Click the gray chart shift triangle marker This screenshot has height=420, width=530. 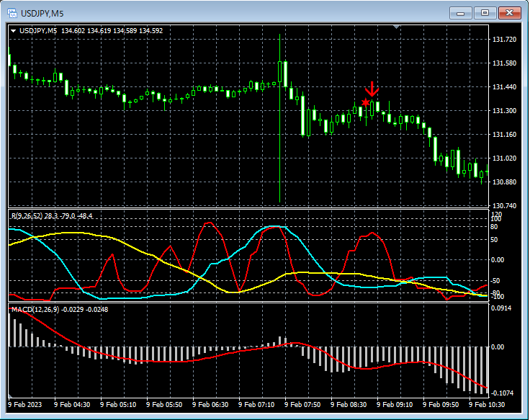click(395, 27)
